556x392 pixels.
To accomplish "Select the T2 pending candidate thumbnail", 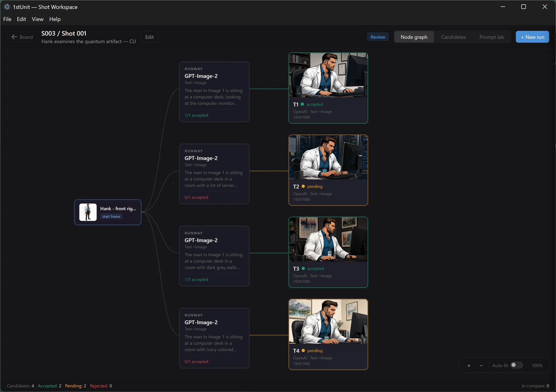I will 328,157.
